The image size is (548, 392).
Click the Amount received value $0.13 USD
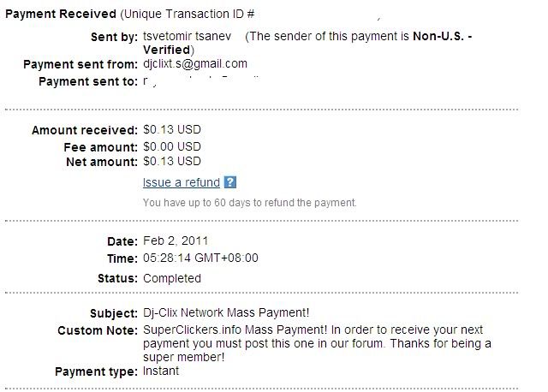coord(171,129)
